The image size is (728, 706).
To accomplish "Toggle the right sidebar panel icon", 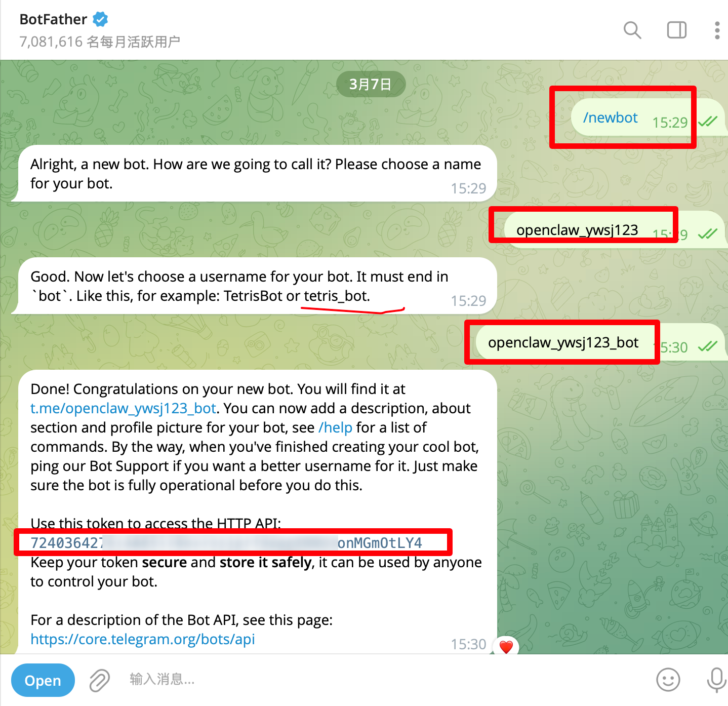I will click(x=676, y=30).
